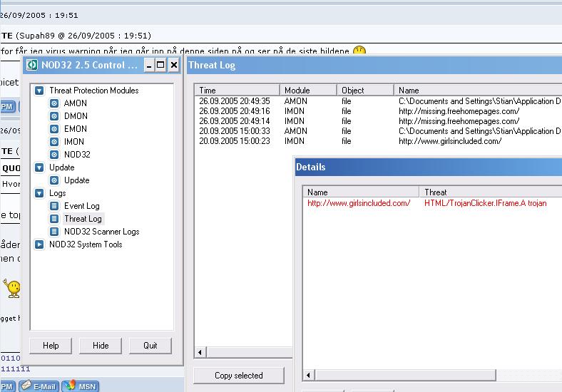
Task: Click Details scrollbar left arrow
Action: click(x=309, y=375)
